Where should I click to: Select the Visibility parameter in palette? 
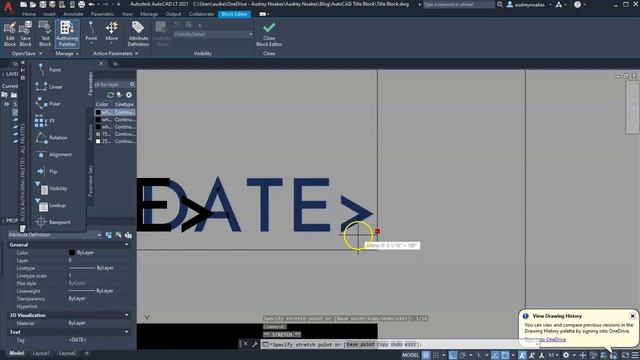point(51,188)
